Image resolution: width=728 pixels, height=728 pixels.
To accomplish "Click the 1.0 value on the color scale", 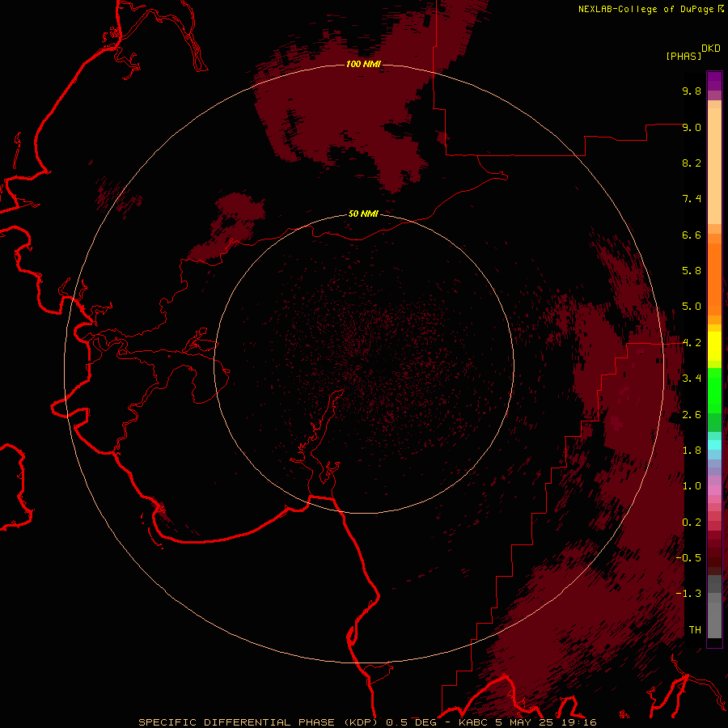I will click(x=692, y=486).
